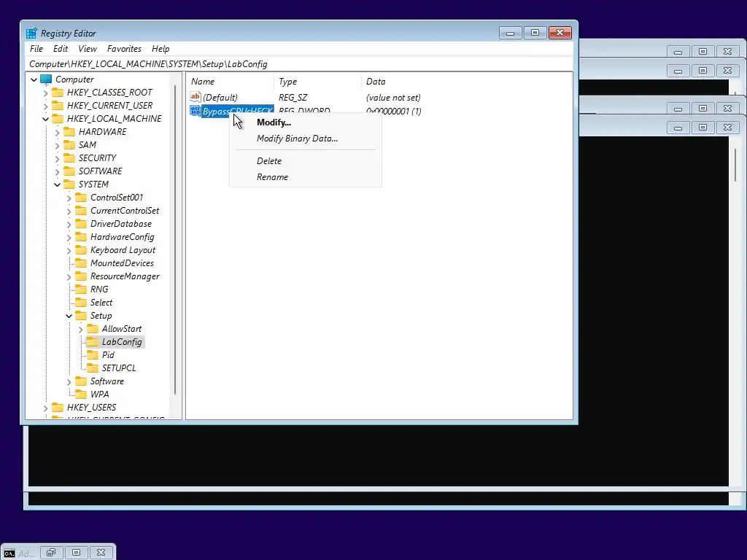Collapse the Setup key
Image resolution: width=747 pixels, height=560 pixels.
(69, 316)
